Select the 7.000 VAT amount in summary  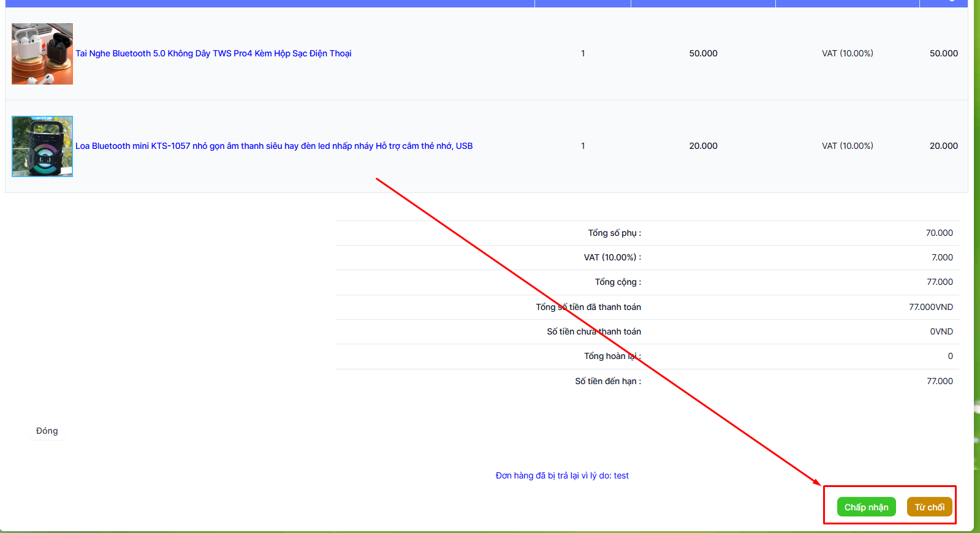coord(942,258)
